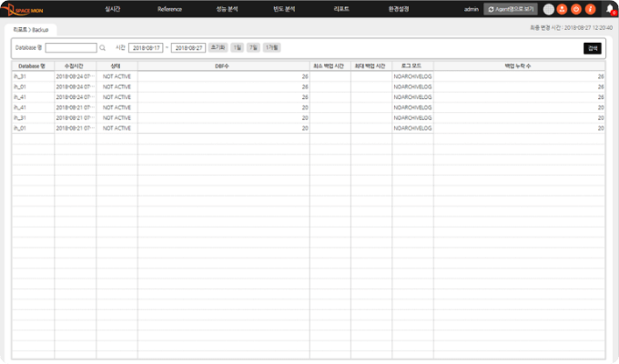Viewport: 619px width, 364px height.
Task: Click 최종 변경 시간 timestamp text
Action: tap(571, 28)
